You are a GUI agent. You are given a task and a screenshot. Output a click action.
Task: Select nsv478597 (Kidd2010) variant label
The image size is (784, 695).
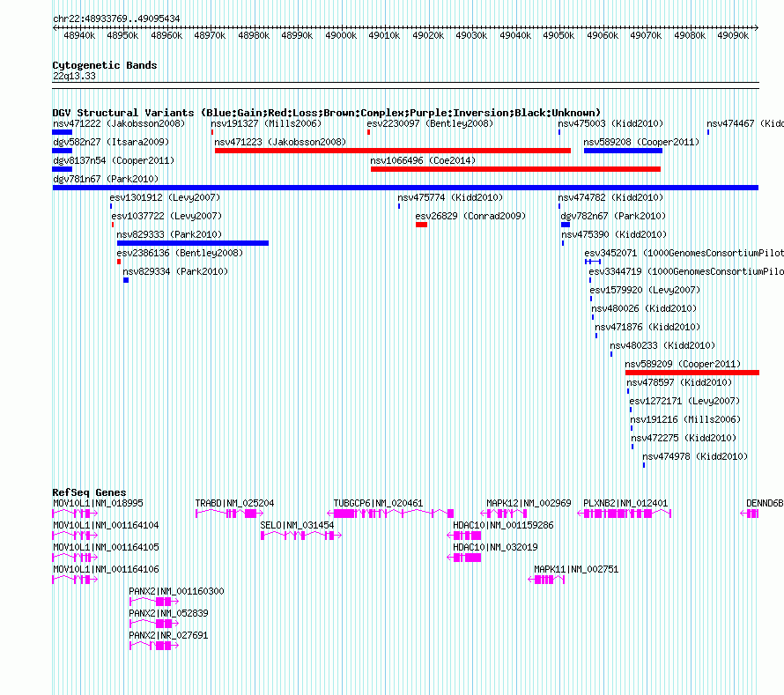[x=679, y=382]
